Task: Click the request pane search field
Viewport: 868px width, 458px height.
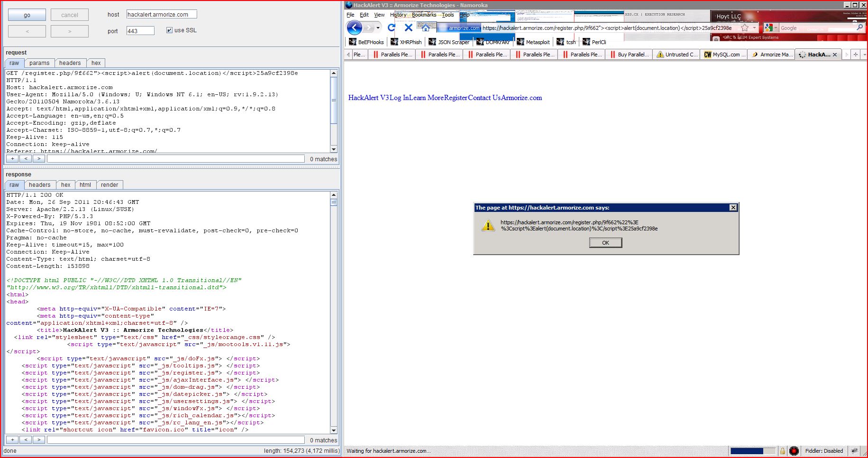Action: [x=176, y=159]
